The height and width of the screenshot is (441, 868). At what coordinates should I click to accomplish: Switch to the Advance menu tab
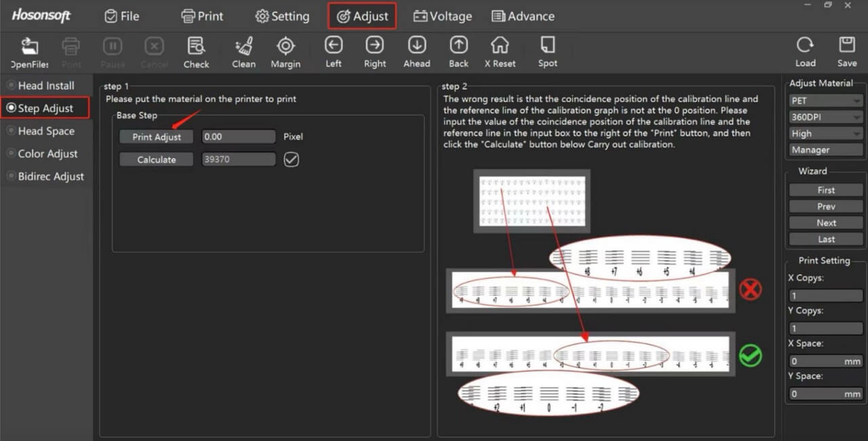tap(523, 16)
